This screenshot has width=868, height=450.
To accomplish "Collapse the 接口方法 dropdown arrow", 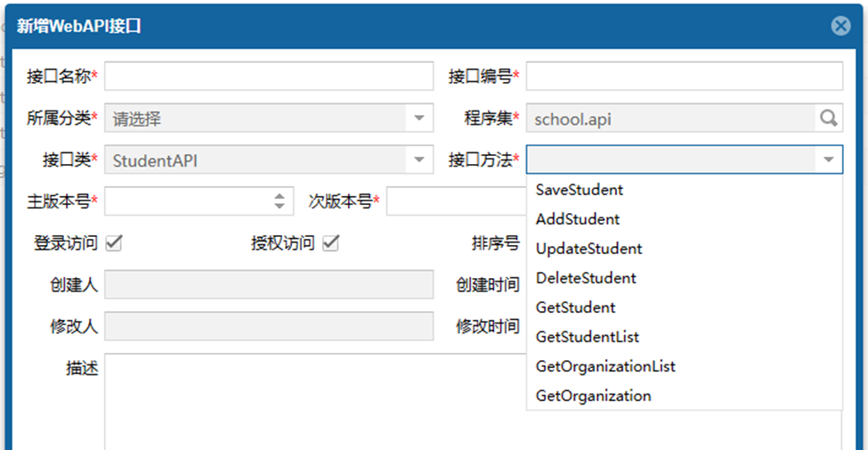I will tap(829, 160).
